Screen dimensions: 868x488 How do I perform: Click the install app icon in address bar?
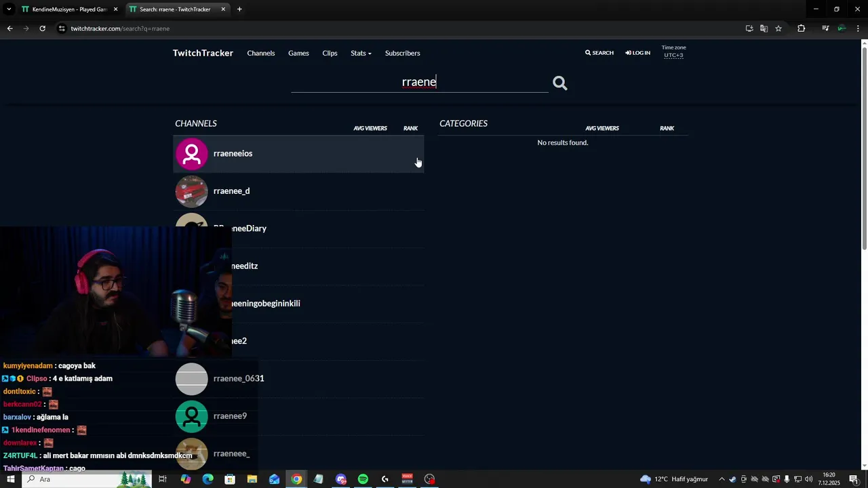[x=749, y=28]
